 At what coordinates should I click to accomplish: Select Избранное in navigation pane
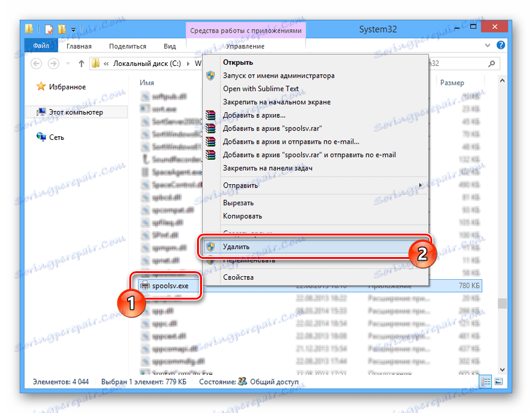coord(61,87)
